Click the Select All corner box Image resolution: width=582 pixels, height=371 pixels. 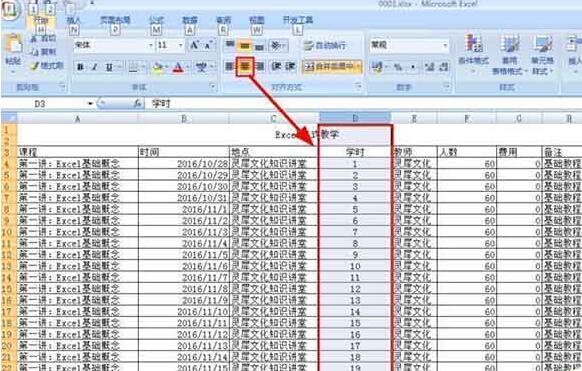9,118
